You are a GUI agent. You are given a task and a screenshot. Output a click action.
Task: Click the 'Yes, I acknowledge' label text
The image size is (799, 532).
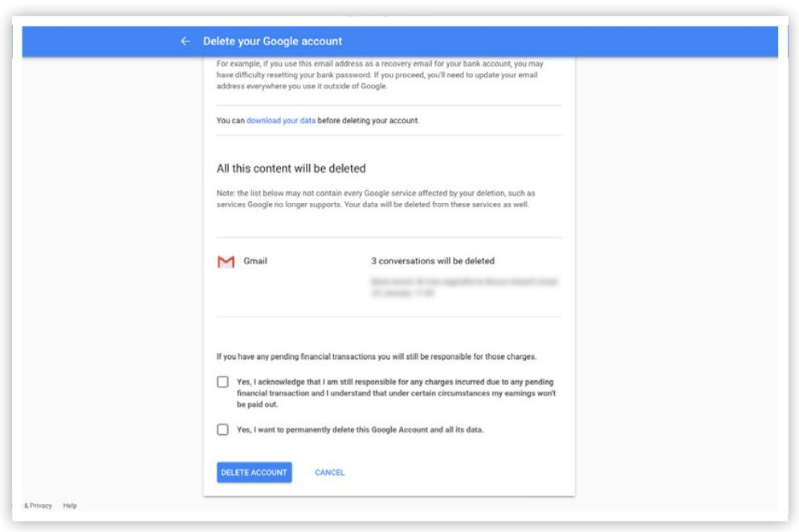[x=396, y=393]
